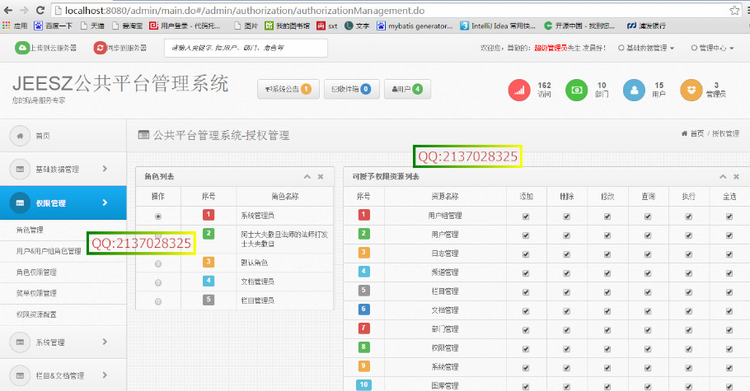Collapse 权限管理 using its white chevron
The height and width of the screenshot is (391, 750).
[105, 203]
